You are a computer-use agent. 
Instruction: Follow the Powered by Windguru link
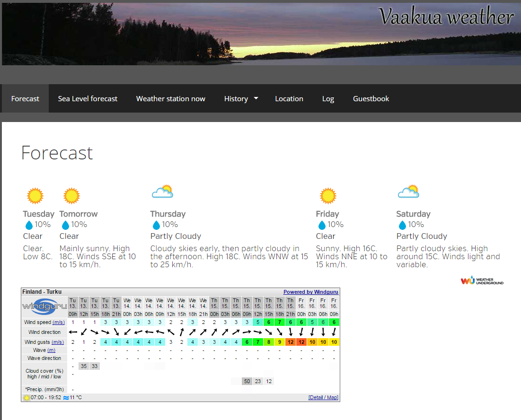point(310,292)
